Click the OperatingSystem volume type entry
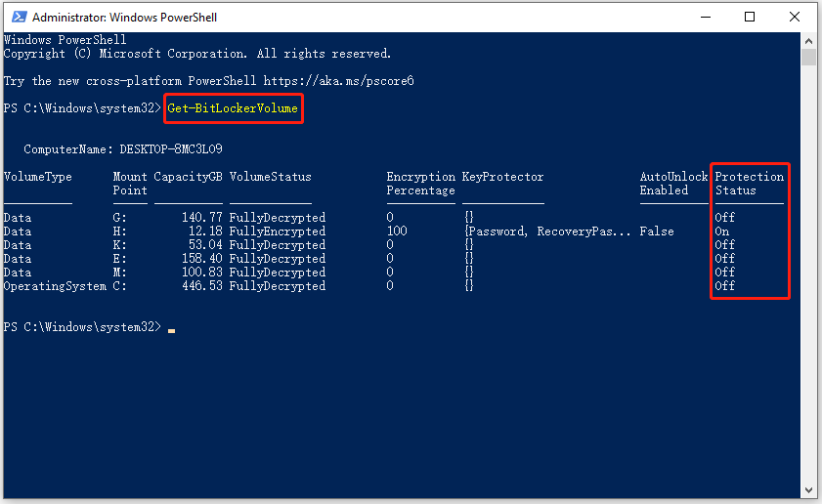The image size is (822, 504). [x=55, y=286]
